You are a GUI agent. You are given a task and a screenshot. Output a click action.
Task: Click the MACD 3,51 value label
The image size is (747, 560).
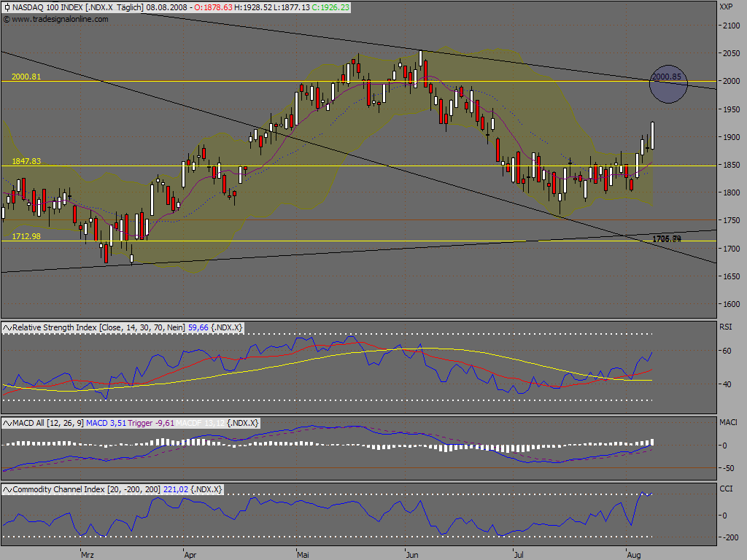coord(107,423)
